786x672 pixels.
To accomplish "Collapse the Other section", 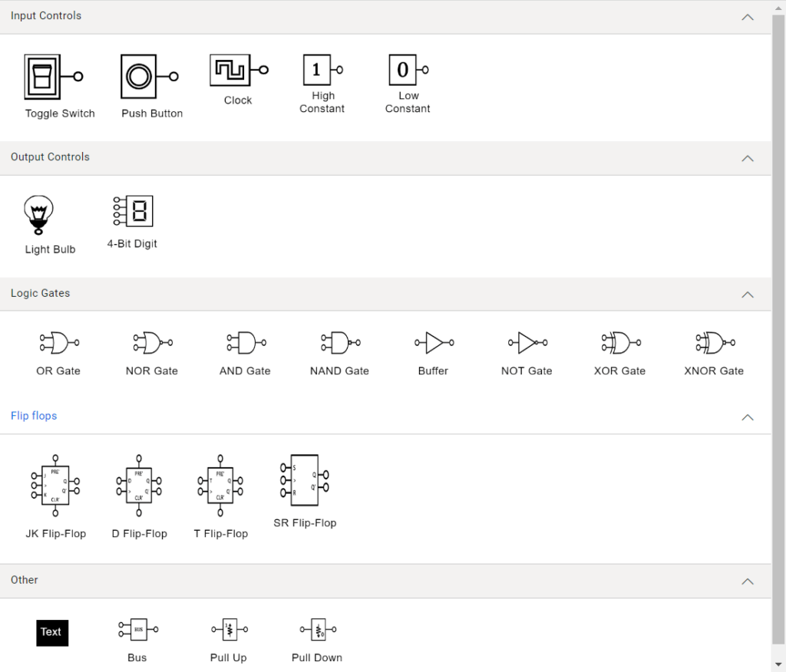I will [x=747, y=581].
